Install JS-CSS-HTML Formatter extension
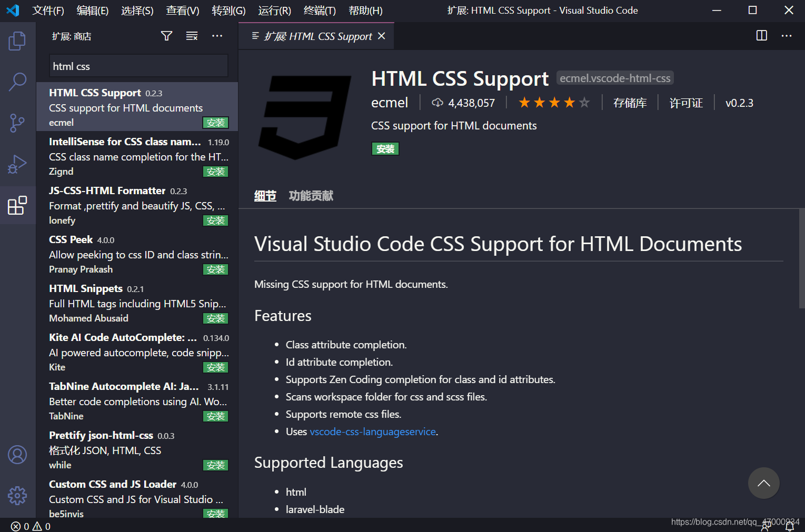The image size is (805, 532). [216, 220]
